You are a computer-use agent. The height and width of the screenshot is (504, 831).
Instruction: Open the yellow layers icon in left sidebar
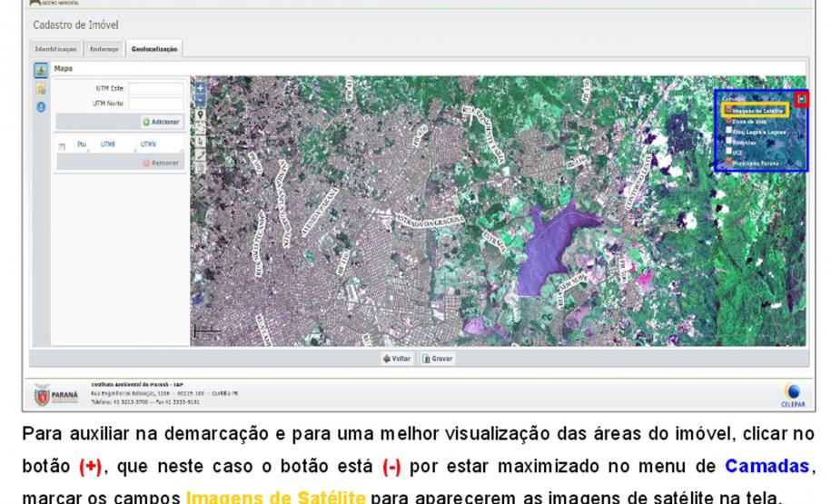pyautogui.click(x=41, y=89)
